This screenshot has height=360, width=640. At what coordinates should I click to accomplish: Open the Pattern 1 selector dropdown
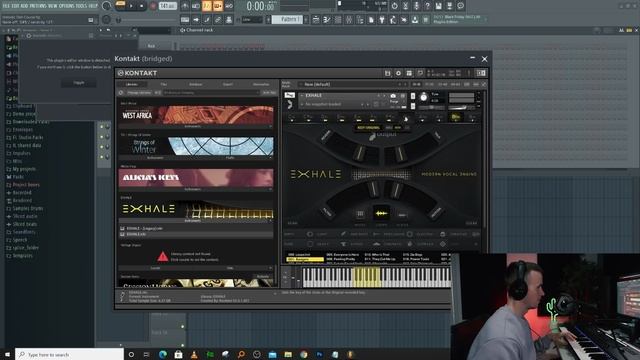[288, 19]
